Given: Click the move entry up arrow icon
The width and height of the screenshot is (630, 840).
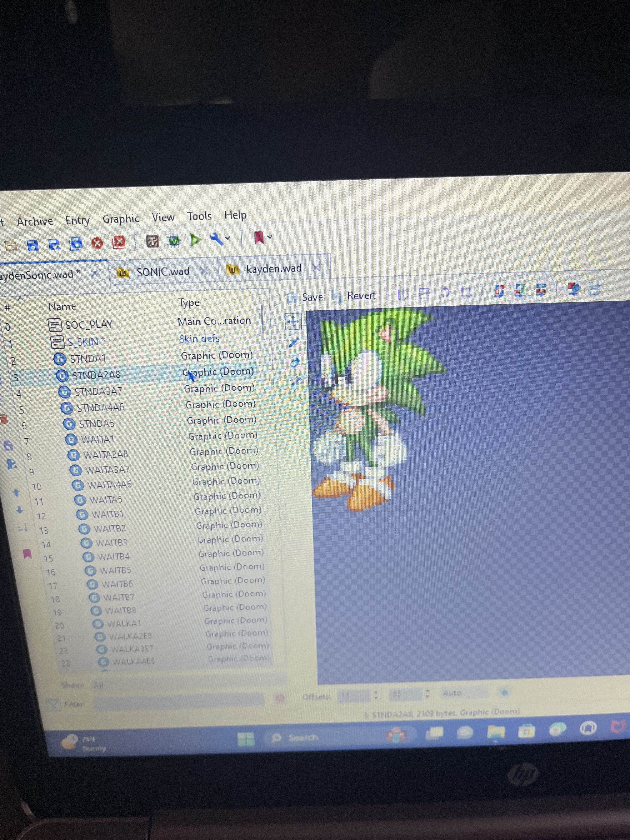Looking at the screenshot, I should point(16,492).
